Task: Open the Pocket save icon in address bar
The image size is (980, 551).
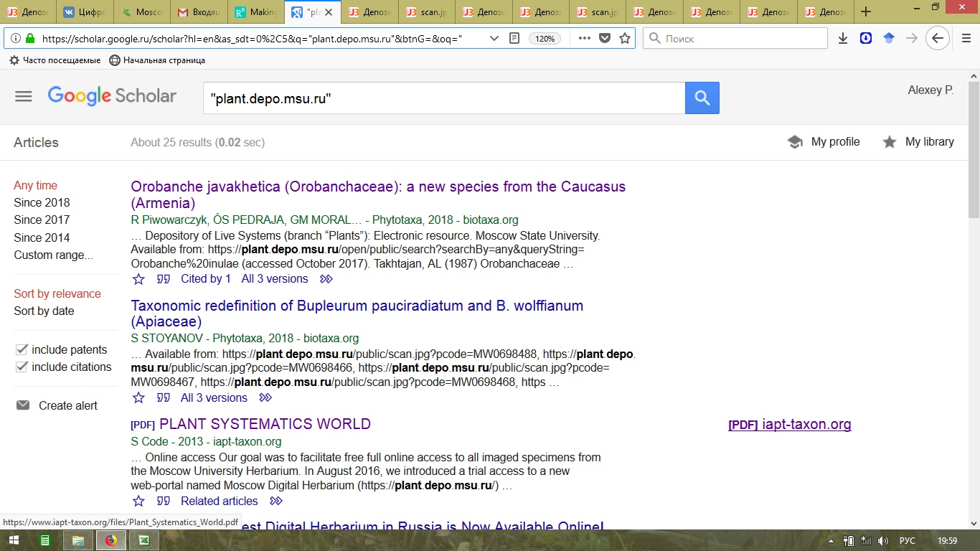Action: pos(605,39)
